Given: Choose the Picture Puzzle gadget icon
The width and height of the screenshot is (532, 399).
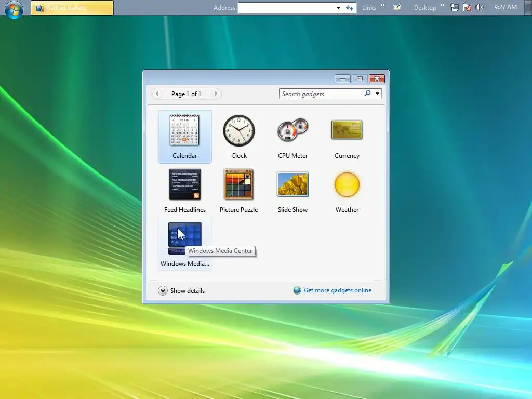Looking at the screenshot, I should click(239, 184).
